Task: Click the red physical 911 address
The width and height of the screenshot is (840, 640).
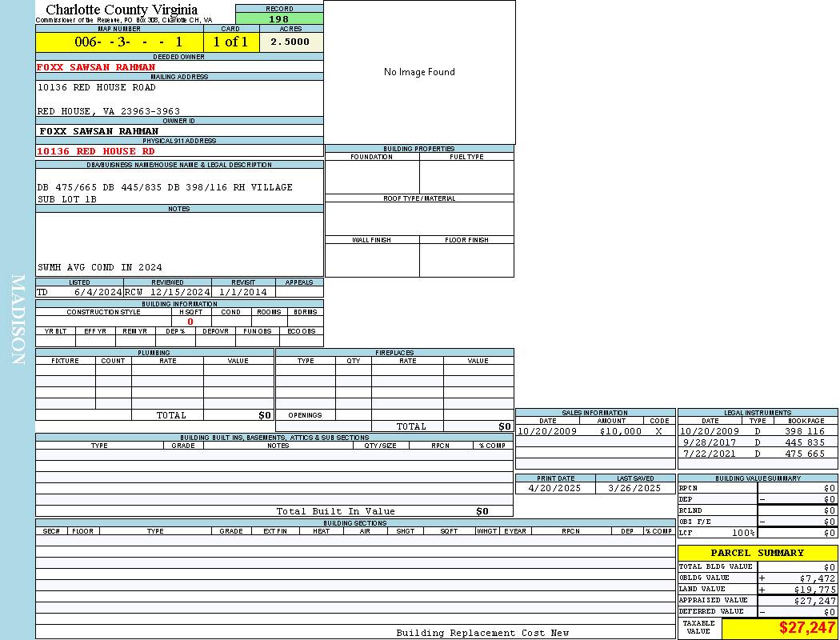Action: (x=96, y=151)
